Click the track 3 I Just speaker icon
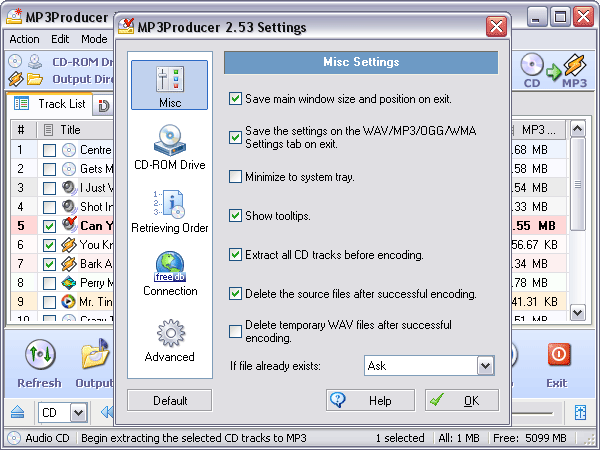 (69, 188)
